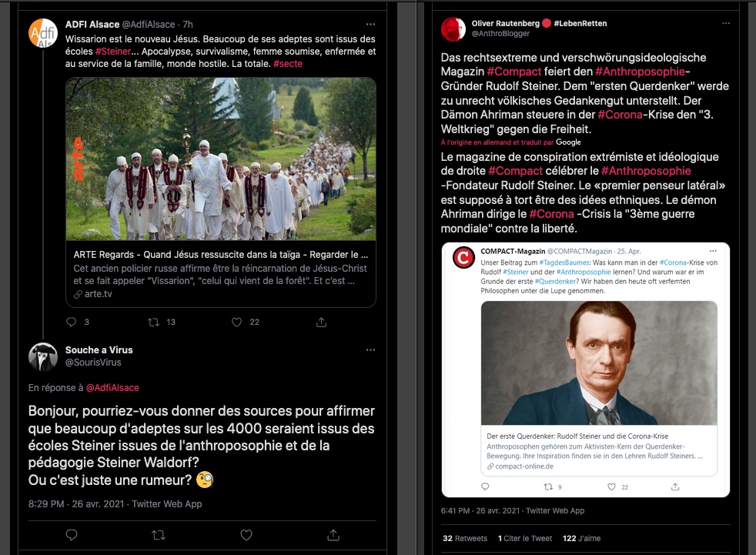Open the @AdfiAlsace mention in reply line
756x555 pixels.
coord(112,388)
